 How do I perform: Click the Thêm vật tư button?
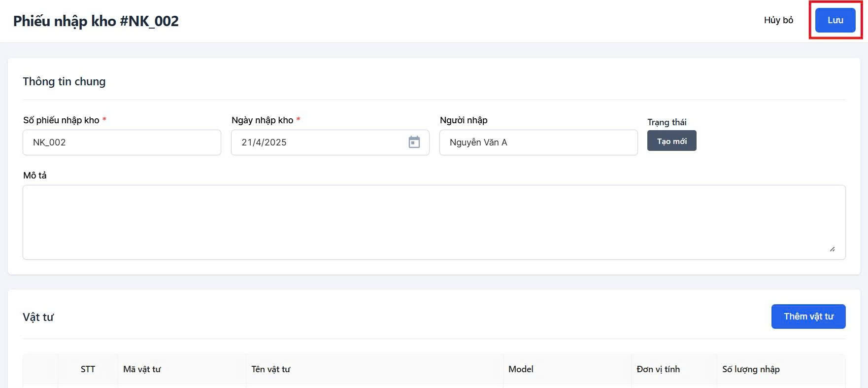[808, 317]
